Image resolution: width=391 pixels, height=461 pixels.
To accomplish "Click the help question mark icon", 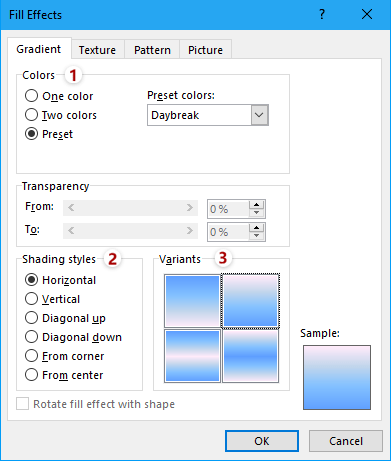I will (x=322, y=14).
